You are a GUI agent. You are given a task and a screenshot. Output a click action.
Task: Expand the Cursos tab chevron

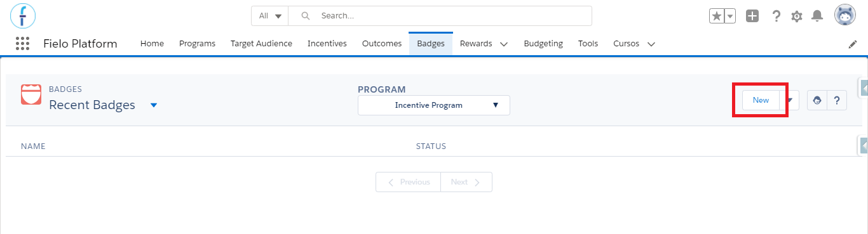click(651, 44)
